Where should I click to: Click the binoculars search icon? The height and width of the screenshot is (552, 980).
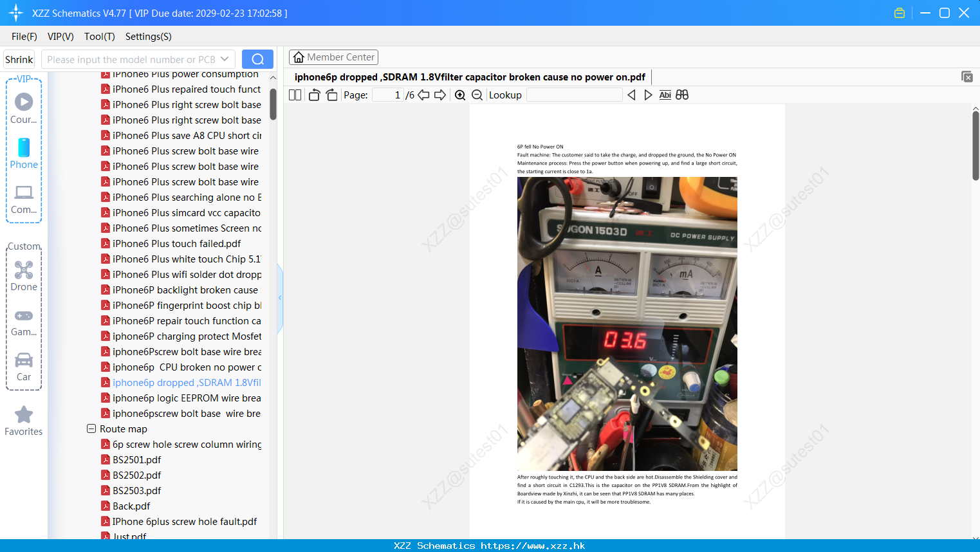click(x=682, y=95)
